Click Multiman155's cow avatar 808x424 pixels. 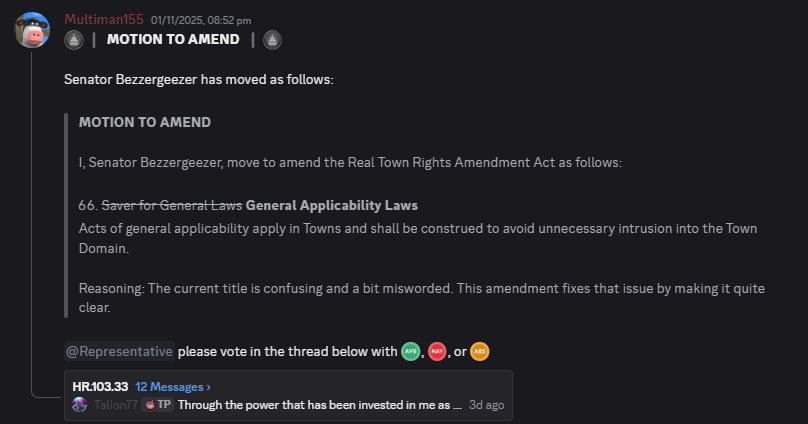point(32,30)
